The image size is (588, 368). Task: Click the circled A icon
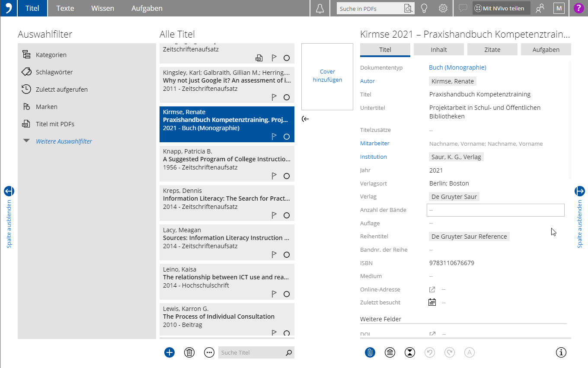click(470, 352)
